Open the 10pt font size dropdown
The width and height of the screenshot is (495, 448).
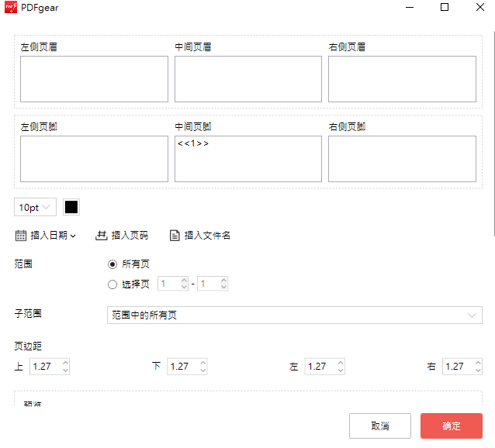[x=35, y=207]
